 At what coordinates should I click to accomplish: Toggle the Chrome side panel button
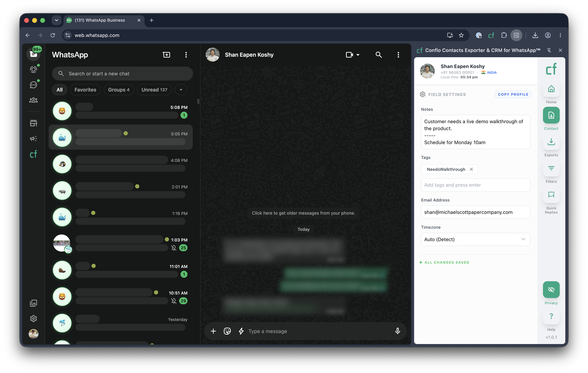516,35
